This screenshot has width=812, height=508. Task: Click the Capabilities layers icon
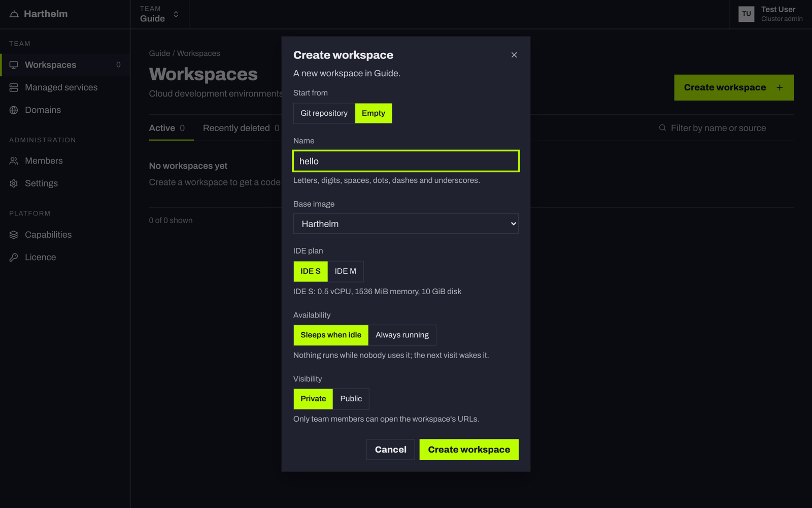point(14,235)
